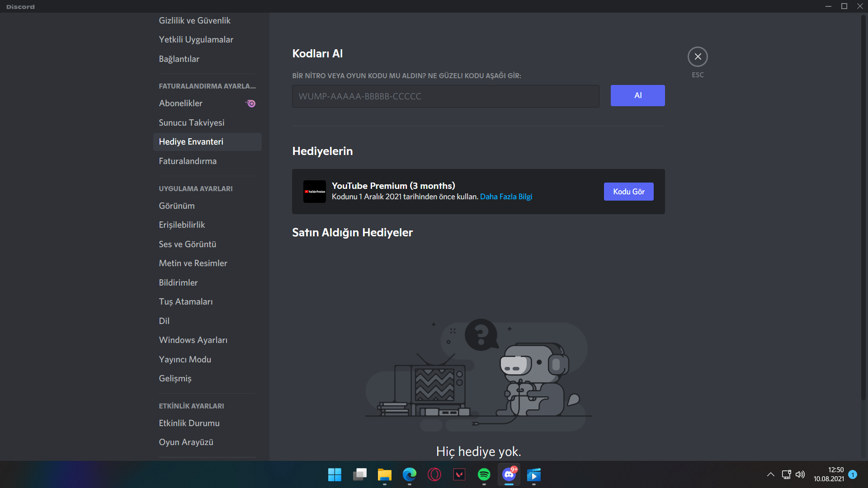Open Spotify from the taskbar
The width and height of the screenshot is (868, 488).
484,474
